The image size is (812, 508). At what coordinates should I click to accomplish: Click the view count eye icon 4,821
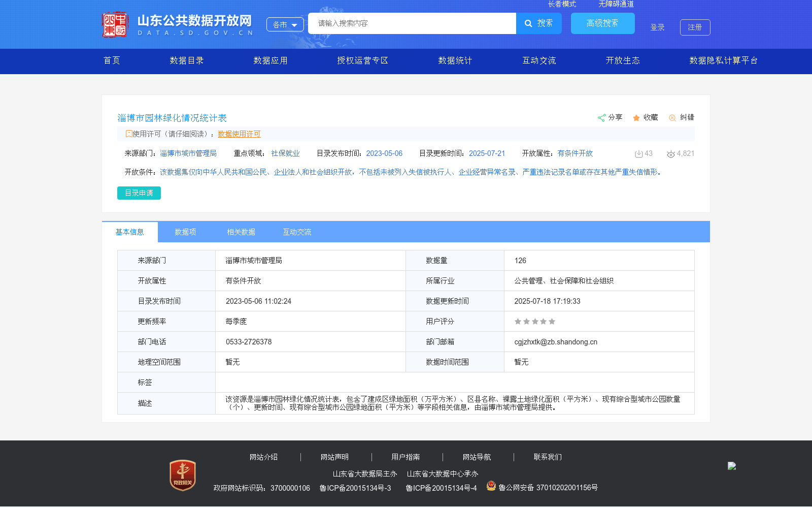click(x=671, y=154)
